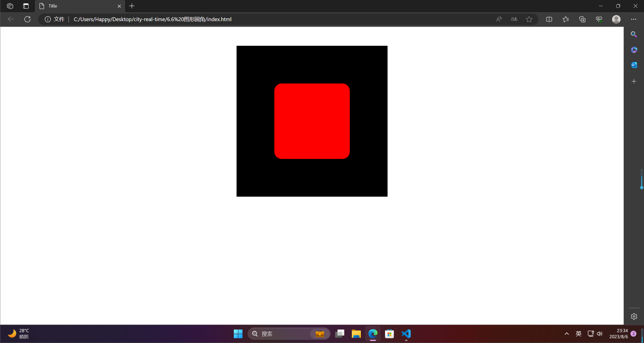
Task: Open the Favorites list icon
Action: (x=566, y=19)
